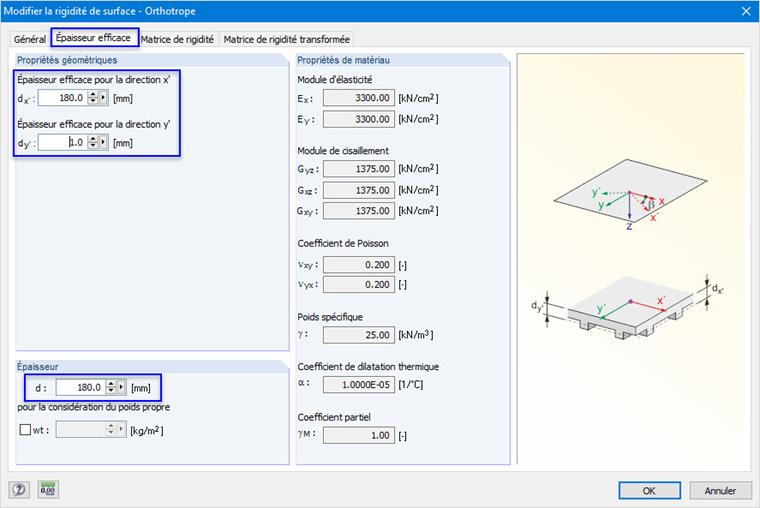The image size is (760, 508).
Task: Click the Gyz shear modulus field
Action: [x=359, y=169]
